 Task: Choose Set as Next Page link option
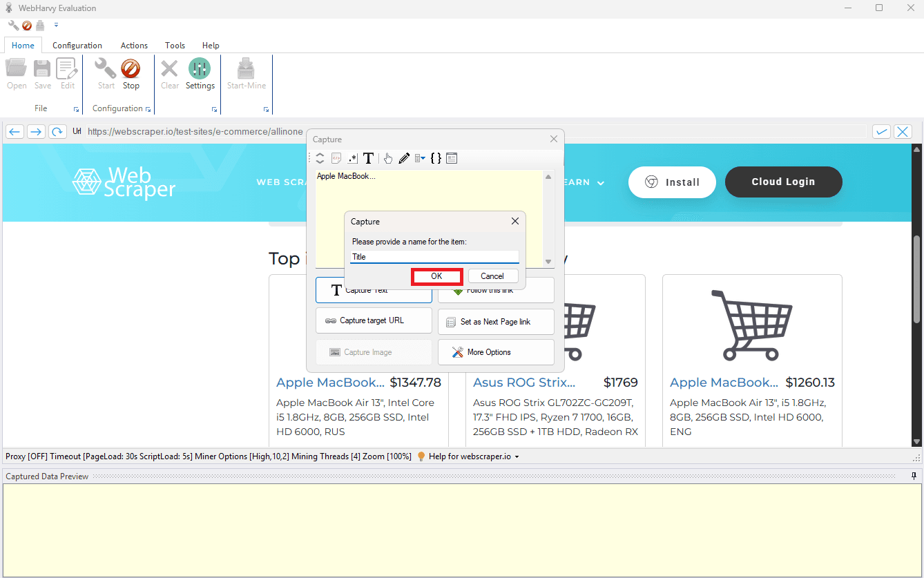[x=496, y=321]
